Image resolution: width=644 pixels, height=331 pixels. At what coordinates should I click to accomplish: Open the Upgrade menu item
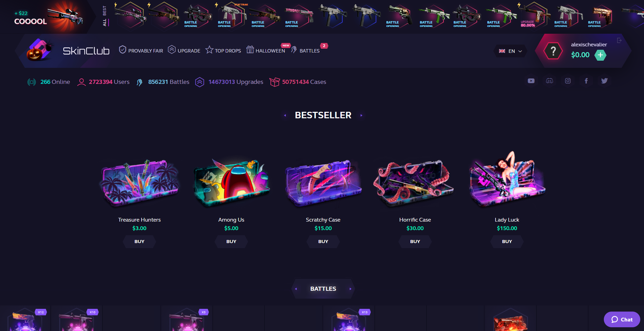pos(184,50)
